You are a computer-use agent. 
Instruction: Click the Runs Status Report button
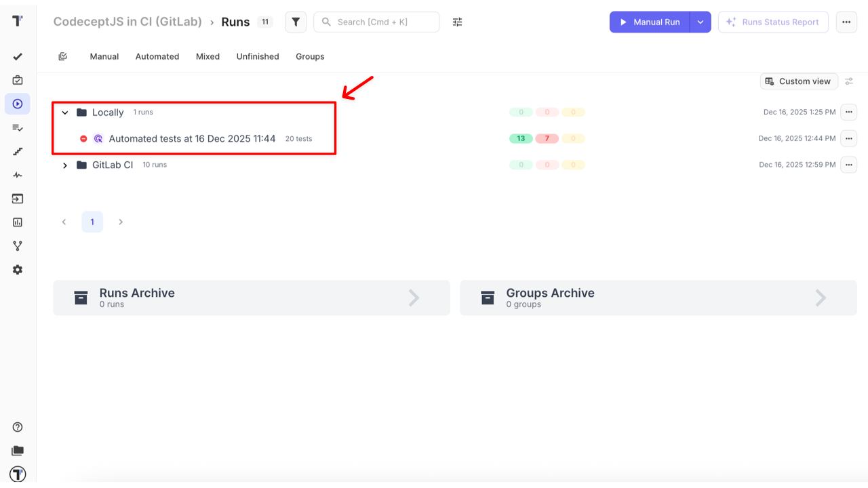tap(773, 22)
